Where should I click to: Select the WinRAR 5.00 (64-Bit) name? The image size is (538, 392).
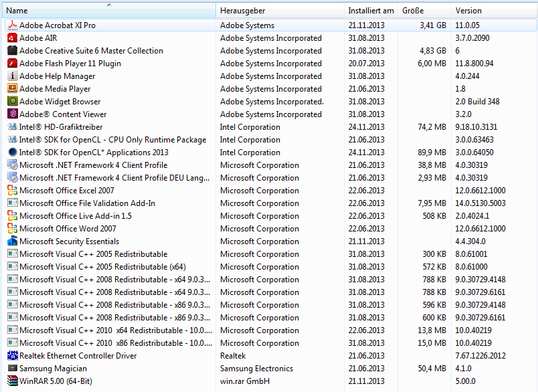56,381
